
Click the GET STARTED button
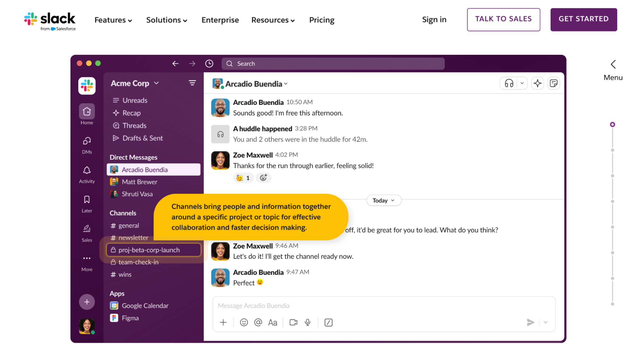click(x=584, y=20)
